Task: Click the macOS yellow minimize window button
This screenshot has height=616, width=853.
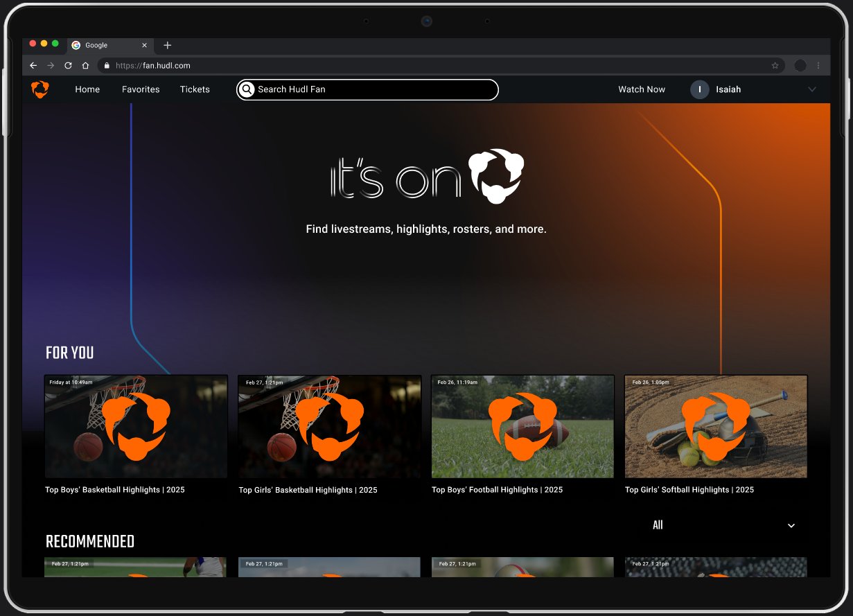Action: click(44, 44)
